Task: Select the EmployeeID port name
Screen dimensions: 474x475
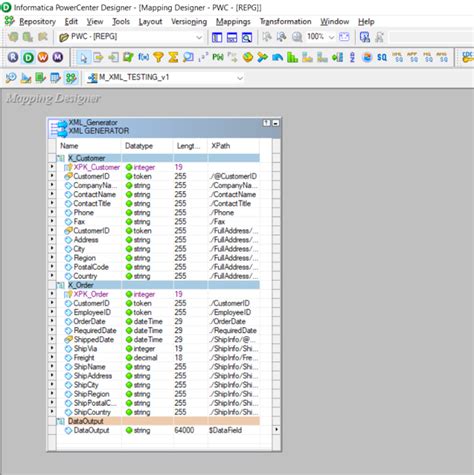Action: click(92, 312)
